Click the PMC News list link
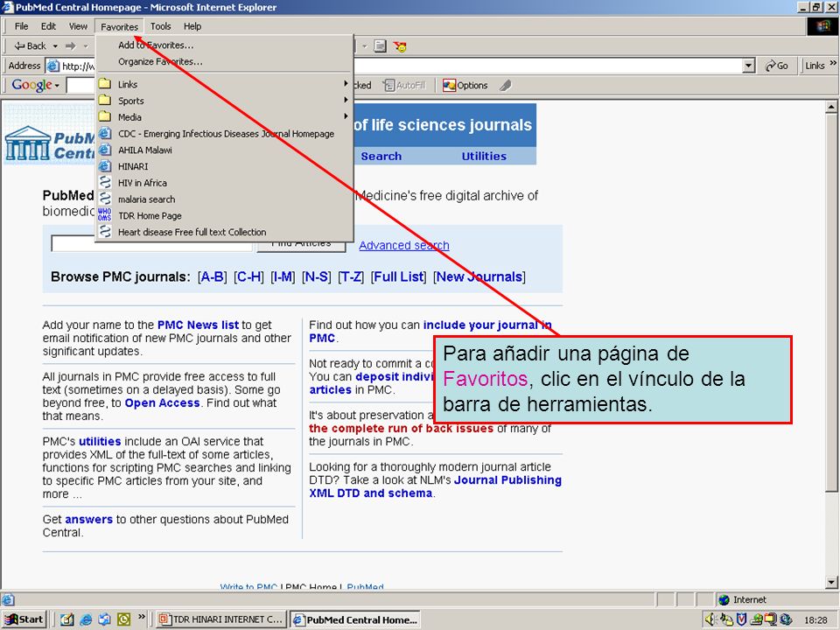The height and width of the screenshot is (630, 840). (198, 325)
